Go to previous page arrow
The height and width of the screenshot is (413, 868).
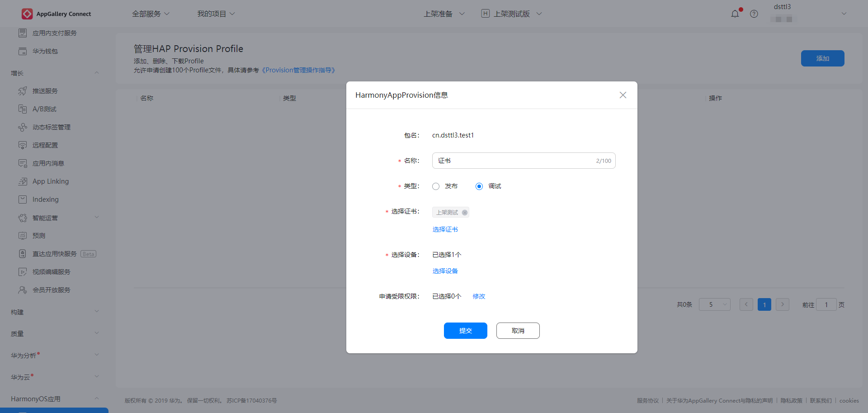point(746,304)
